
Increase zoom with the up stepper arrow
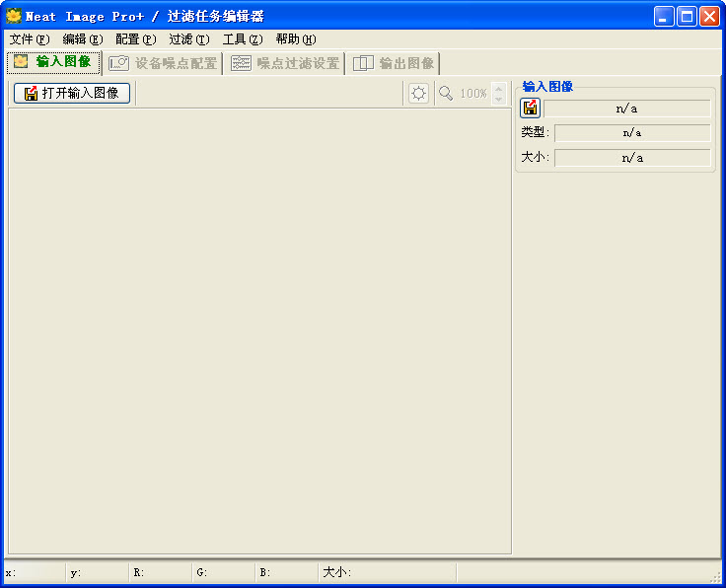(499, 89)
